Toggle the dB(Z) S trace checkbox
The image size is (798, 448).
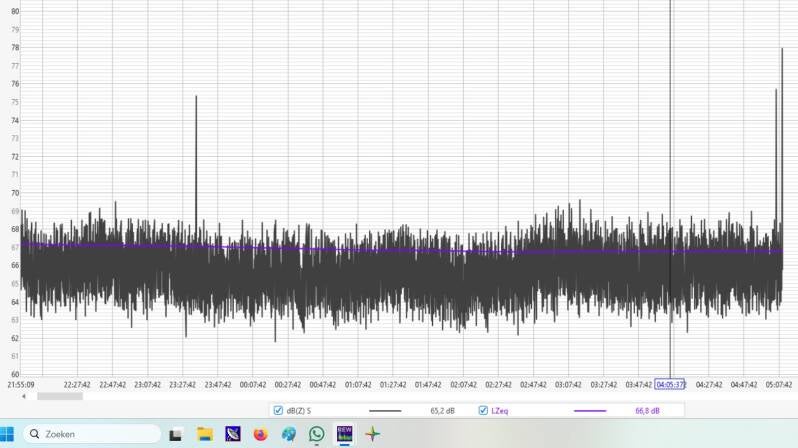(278, 410)
